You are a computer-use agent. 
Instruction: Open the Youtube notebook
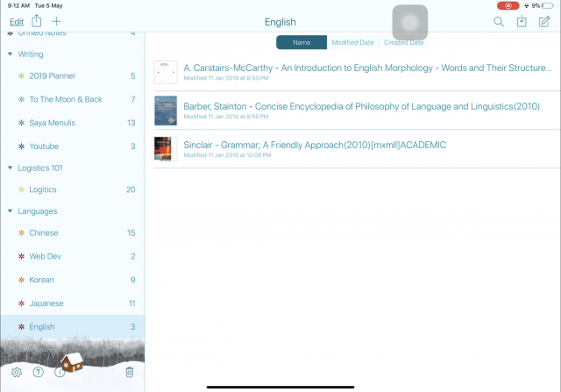(x=73, y=146)
